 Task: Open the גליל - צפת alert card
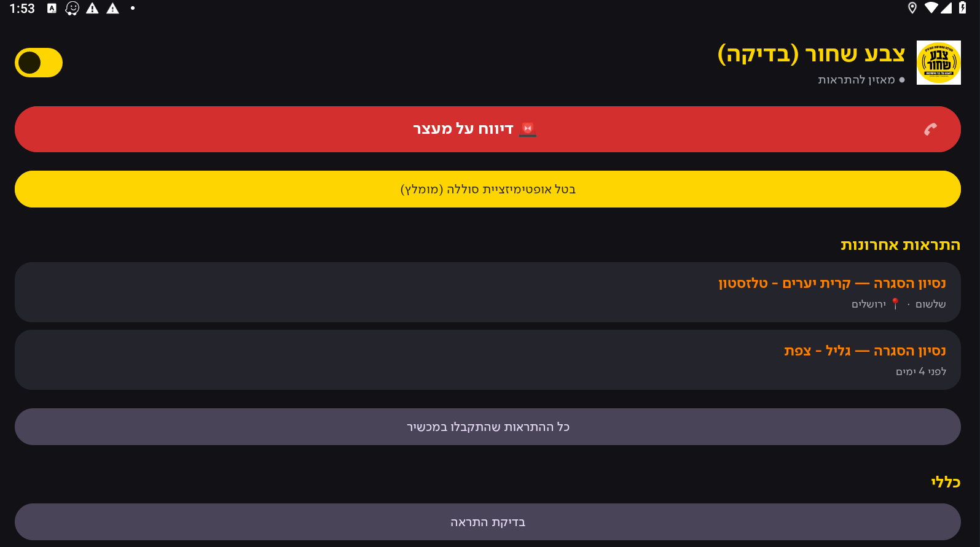point(488,360)
